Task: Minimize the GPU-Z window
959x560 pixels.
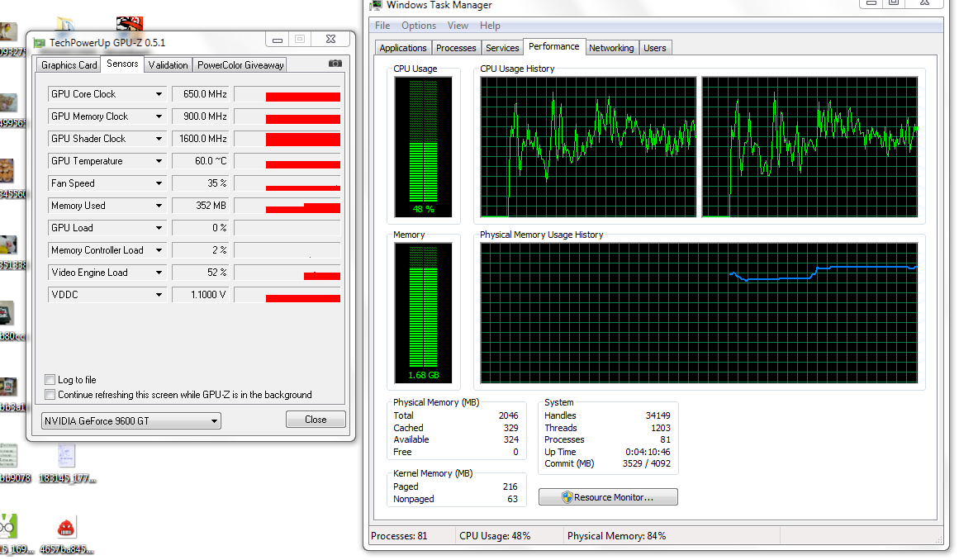Action: point(277,39)
